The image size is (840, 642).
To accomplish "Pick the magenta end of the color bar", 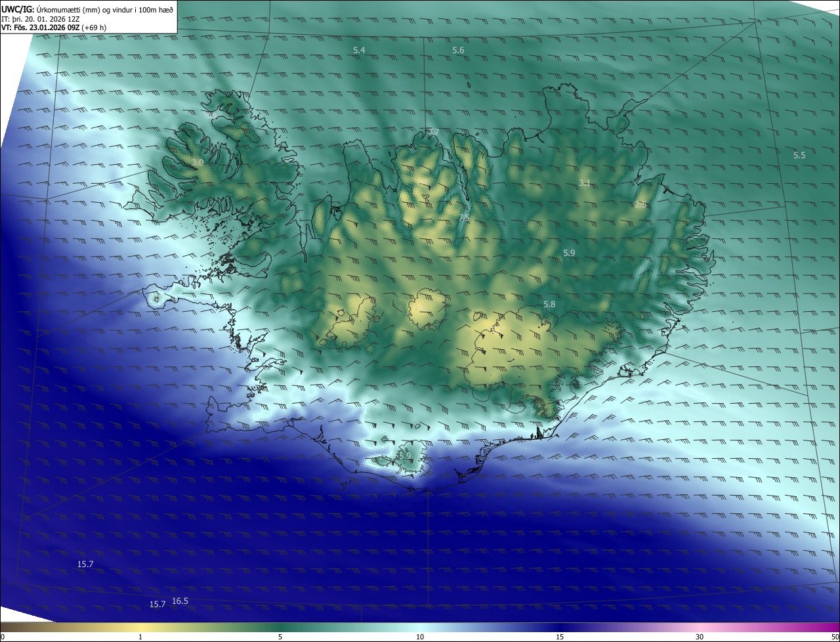I will [832, 627].
